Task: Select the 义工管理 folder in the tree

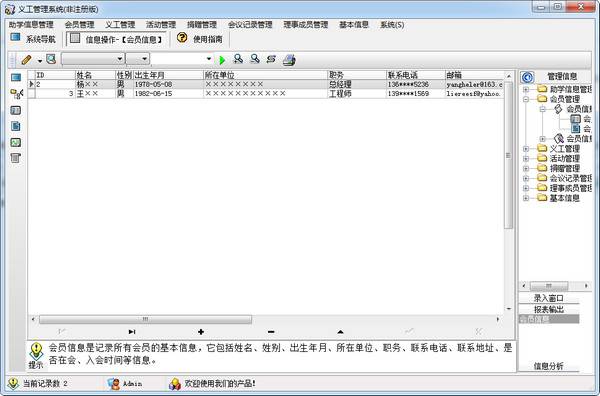Action: 559,148
